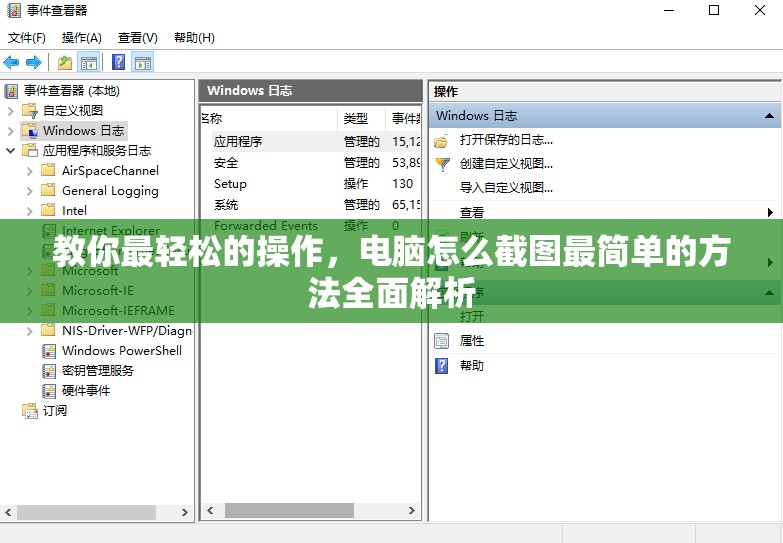Click the log list scroll right arrow
The image size is (783, 543).
411,511
